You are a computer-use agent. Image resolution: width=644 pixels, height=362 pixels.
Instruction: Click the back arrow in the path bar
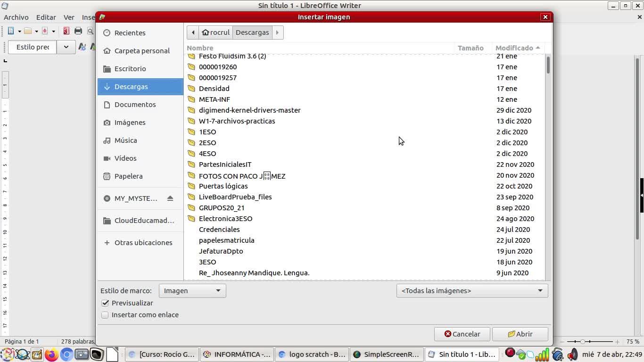pos(193,33)
